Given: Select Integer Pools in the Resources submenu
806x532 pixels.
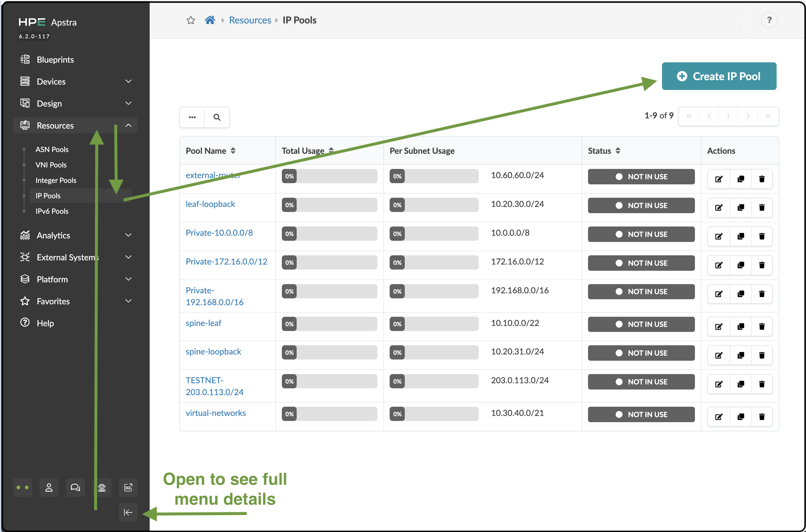Looking at the screenshot, I should (x=56, y=180).
